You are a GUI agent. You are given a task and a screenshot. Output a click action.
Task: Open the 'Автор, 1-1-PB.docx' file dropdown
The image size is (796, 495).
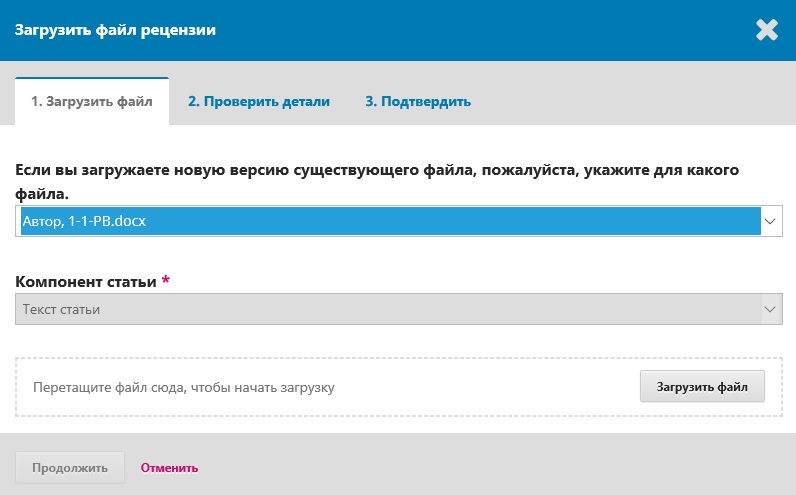pos(399,221)
